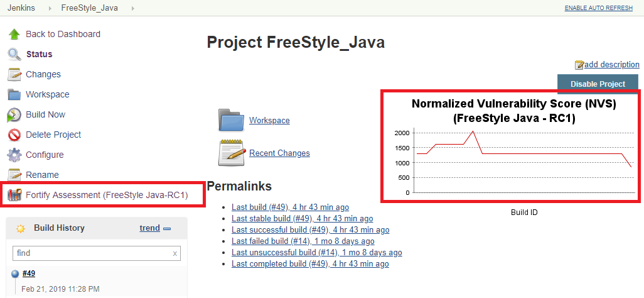This screenshot has height=298, width=644.
Task: Click the green Back to Dashboard arrow icon
Action: click(x=14, y=34)
